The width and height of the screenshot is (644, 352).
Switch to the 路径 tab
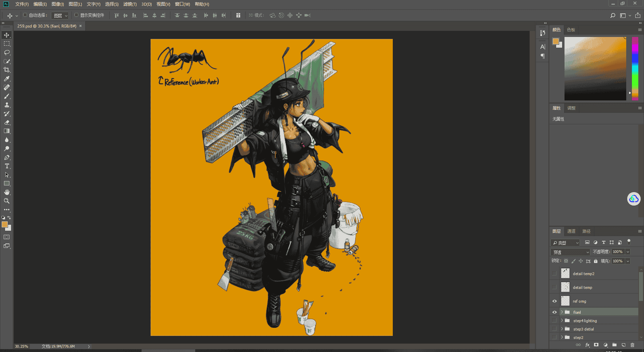pyautogui.click(x=586, y=231)
